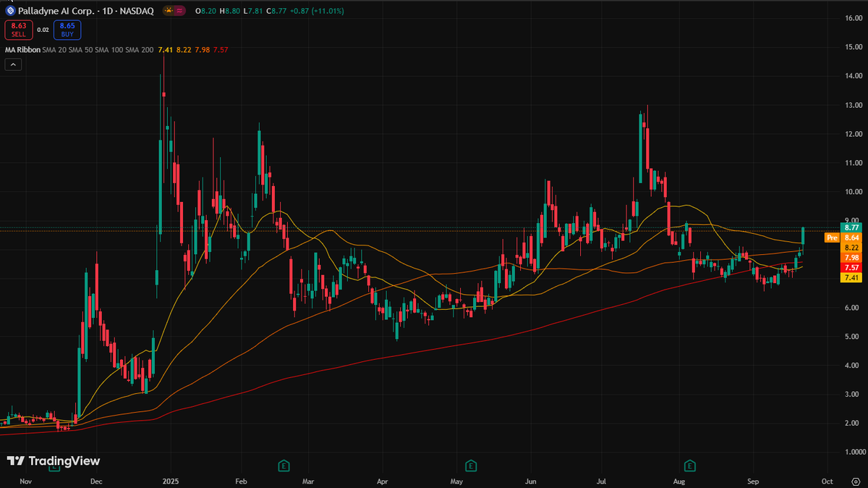The height and width of the screenshot is (488, 868).
Task: Click the +0.87 (+11.01%) change value
Action: (318, 11)
